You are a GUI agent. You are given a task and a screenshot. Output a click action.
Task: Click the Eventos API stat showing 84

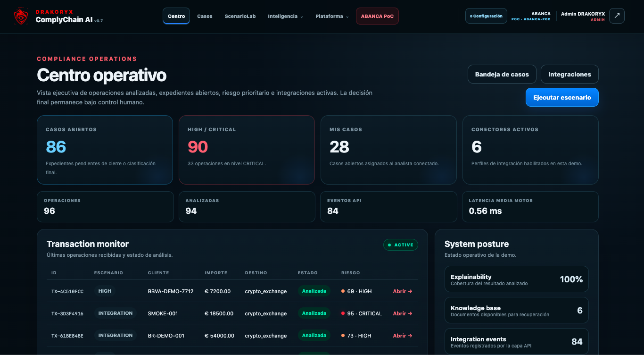tap(389, 207)
